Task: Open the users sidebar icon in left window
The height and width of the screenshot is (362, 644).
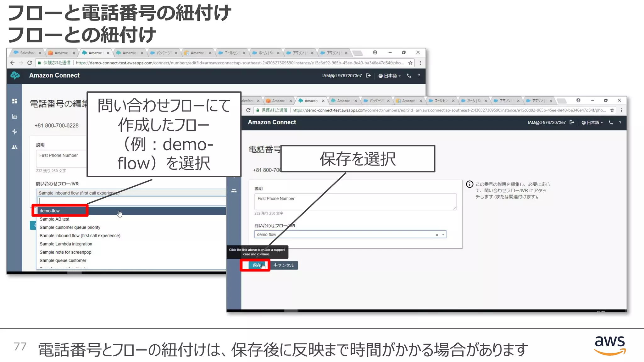Action: [x=14, y=147]
